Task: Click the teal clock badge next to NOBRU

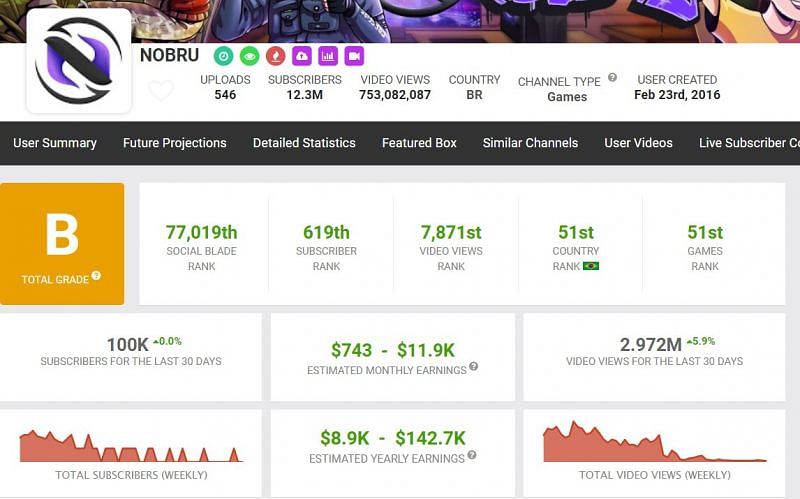Action: coord(226,56)
